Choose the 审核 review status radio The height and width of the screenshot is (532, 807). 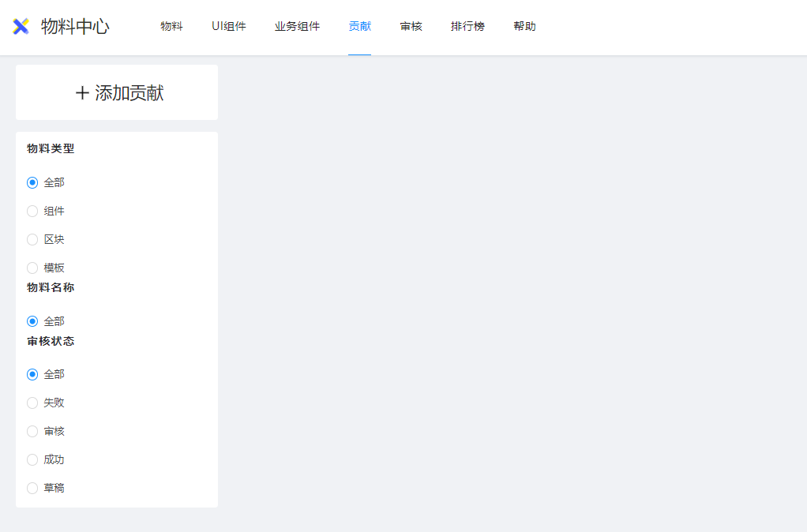pyautogui.click(x=32, y=431)
